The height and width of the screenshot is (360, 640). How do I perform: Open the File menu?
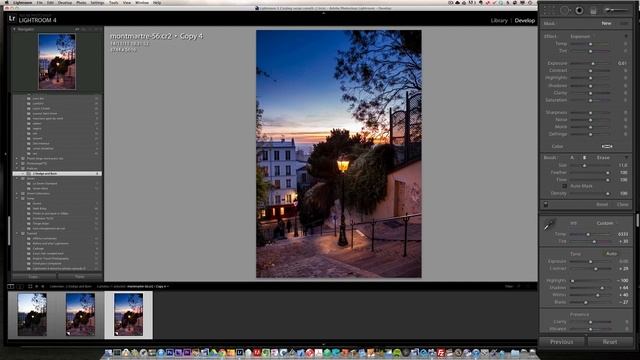tap(40, 2)
